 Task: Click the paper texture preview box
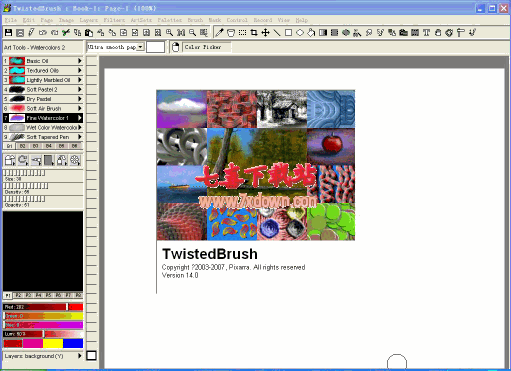tap(156, 47)
